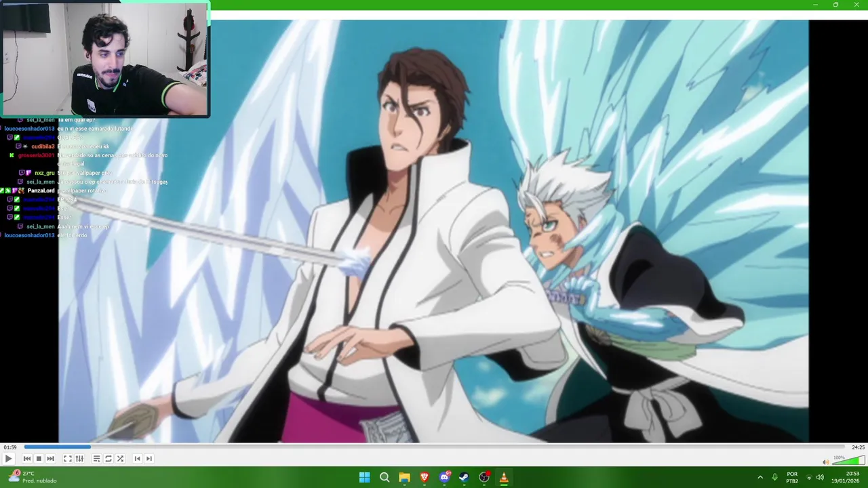Image resolution: width=868 pixels, height=488 pixels.
Task: Open network Wi-Fi tray icon
Action: pyautogui.click(x=809, y=477)
